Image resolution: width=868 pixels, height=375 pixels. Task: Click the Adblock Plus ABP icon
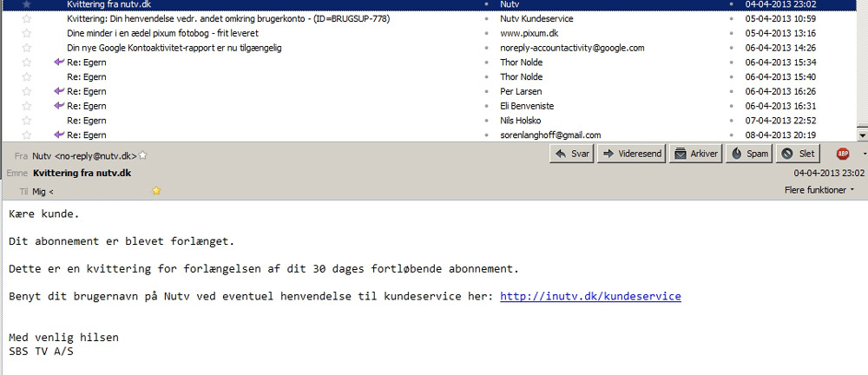(843, 154)
